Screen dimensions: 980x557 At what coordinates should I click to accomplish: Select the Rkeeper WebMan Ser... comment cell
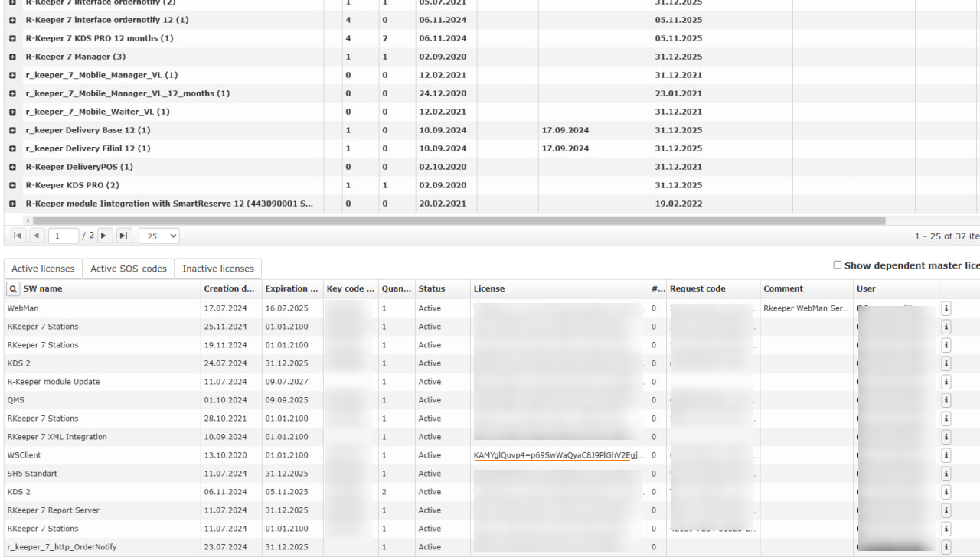coord(806,308)
